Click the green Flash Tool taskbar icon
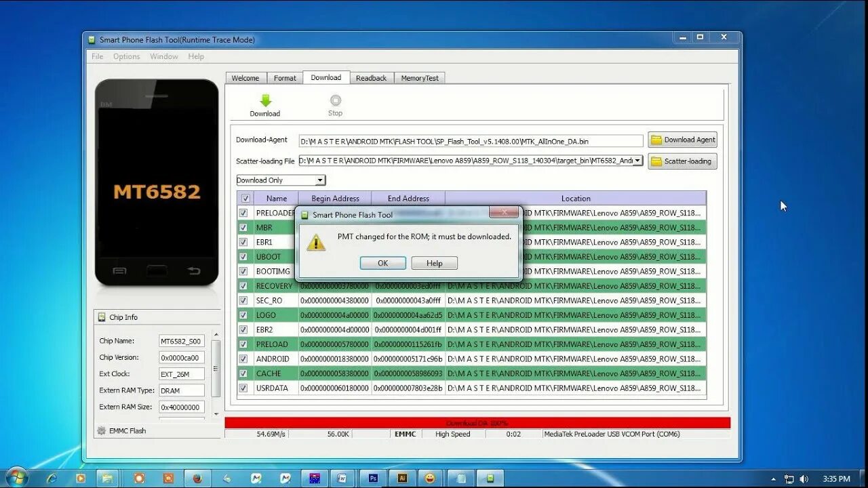Viewport: 868px width, 488px height. 489,478
